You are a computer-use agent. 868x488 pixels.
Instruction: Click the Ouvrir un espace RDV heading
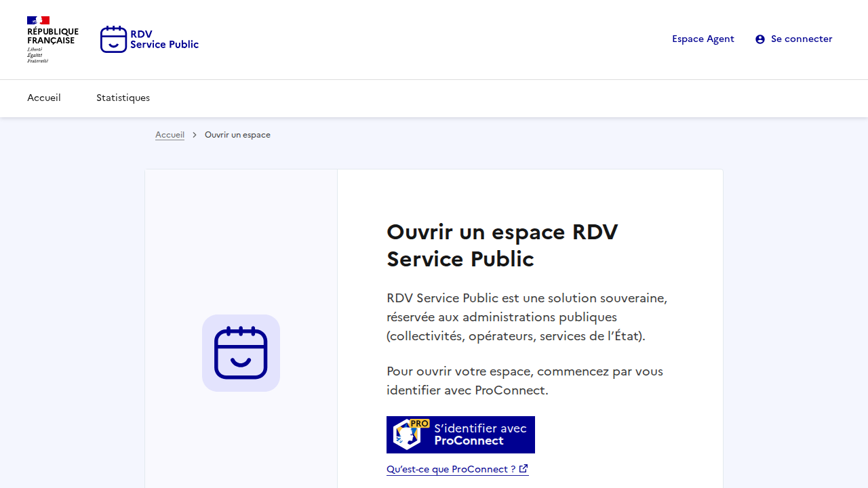click(502, 245)
